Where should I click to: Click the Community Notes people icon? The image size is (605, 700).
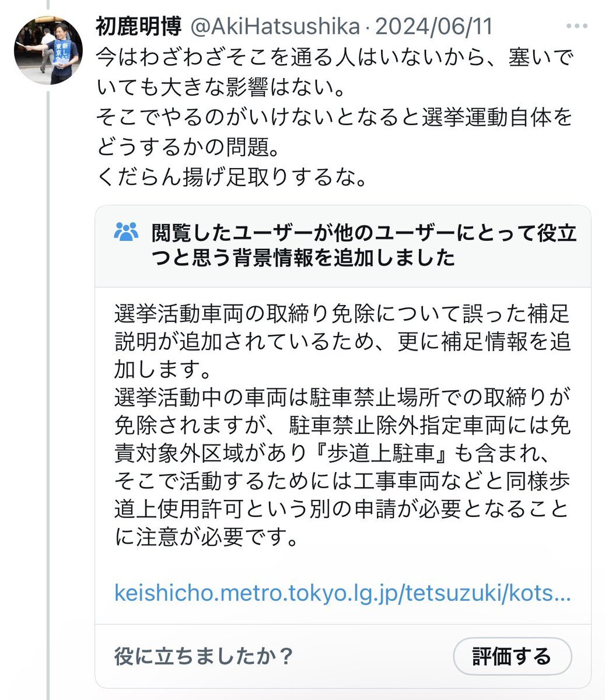tap(126, 232)
